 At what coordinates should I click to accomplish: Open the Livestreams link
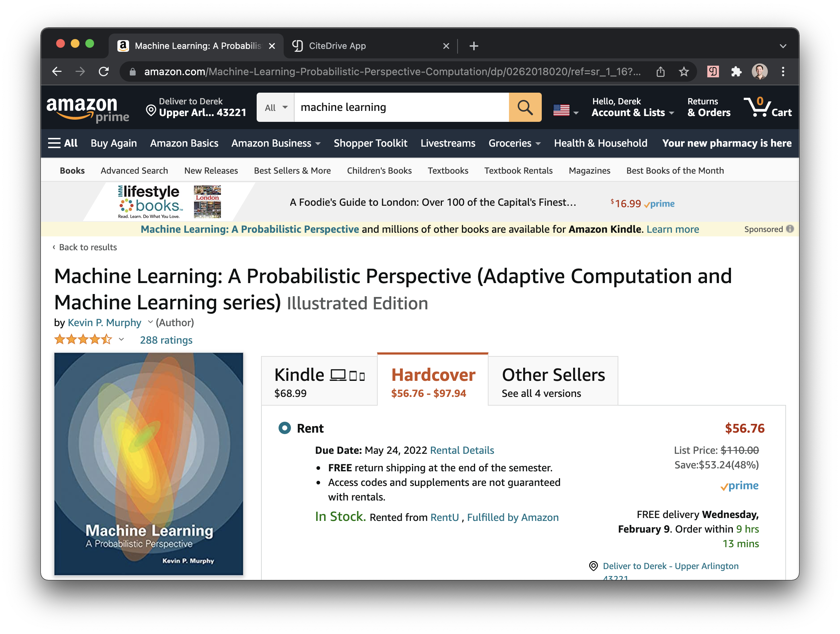(x=448, y=143)
